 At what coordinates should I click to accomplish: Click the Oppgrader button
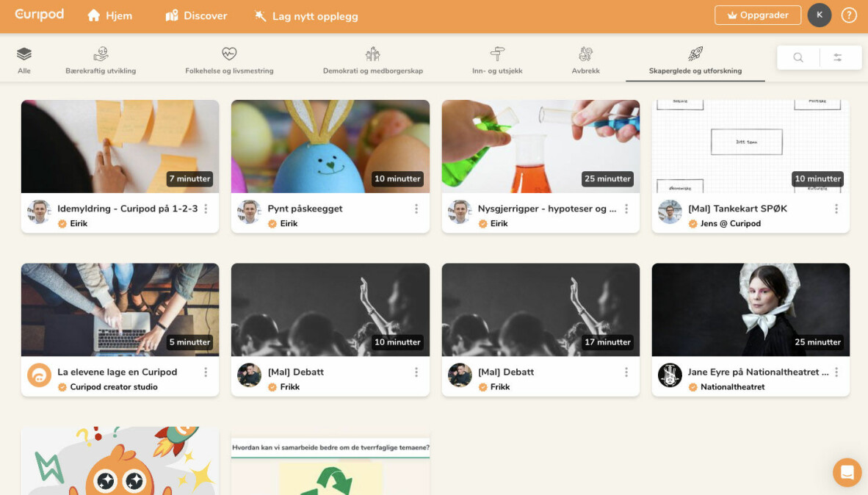click(757, 15)
